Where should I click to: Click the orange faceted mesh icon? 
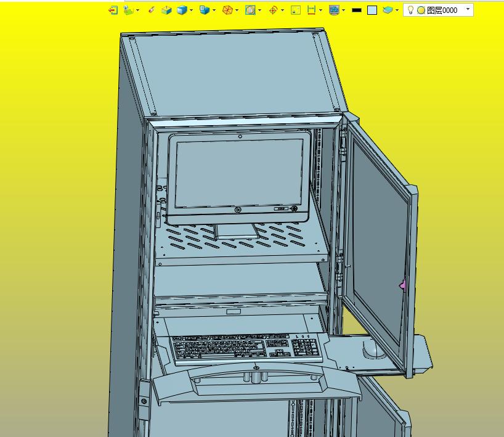(227, 10)
